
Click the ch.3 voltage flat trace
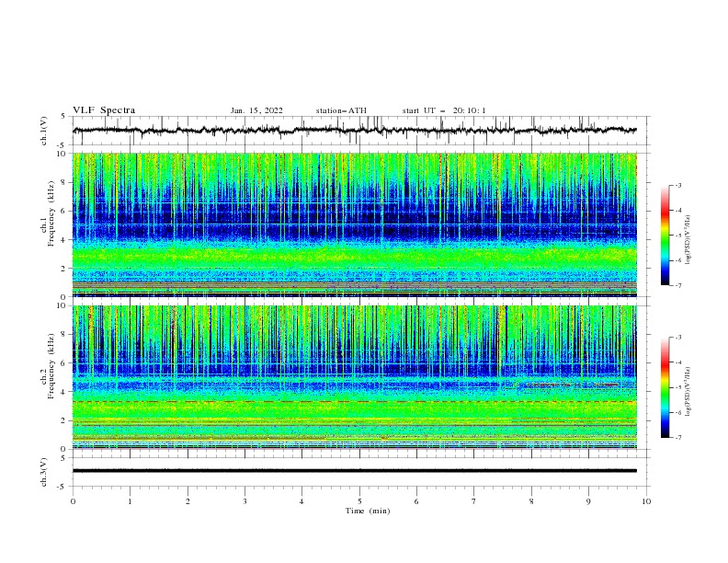tap(355, 471)
